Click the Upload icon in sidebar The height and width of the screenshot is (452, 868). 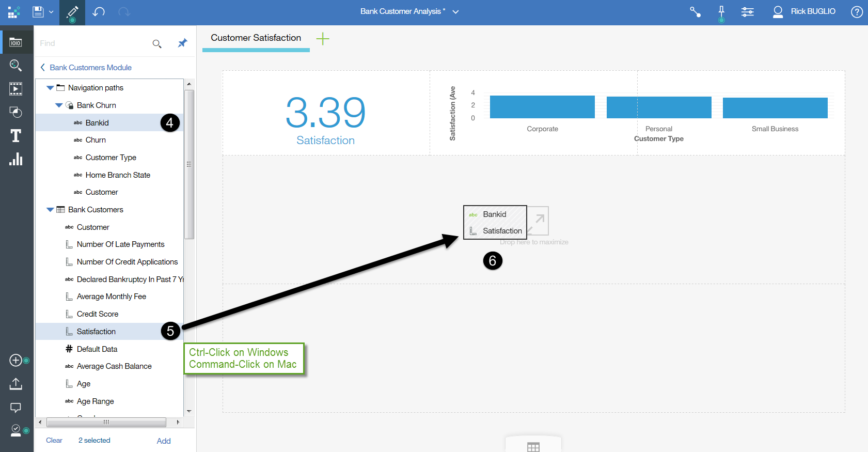click(16, 384)
